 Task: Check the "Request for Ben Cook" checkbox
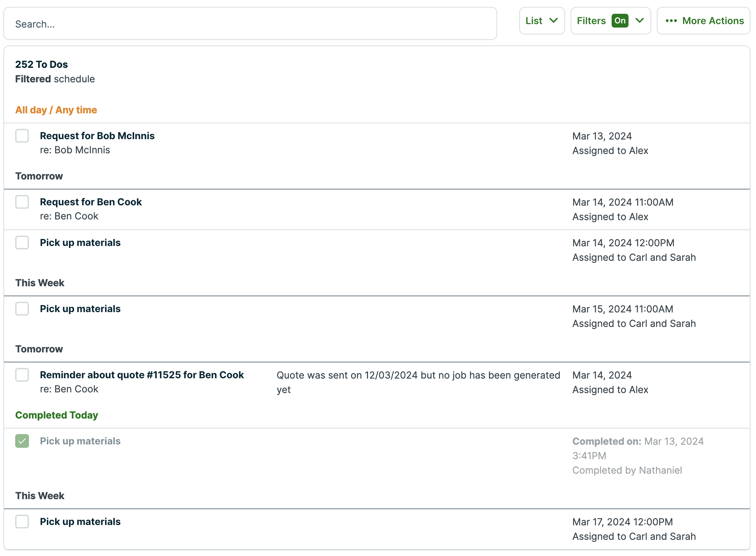22,202
